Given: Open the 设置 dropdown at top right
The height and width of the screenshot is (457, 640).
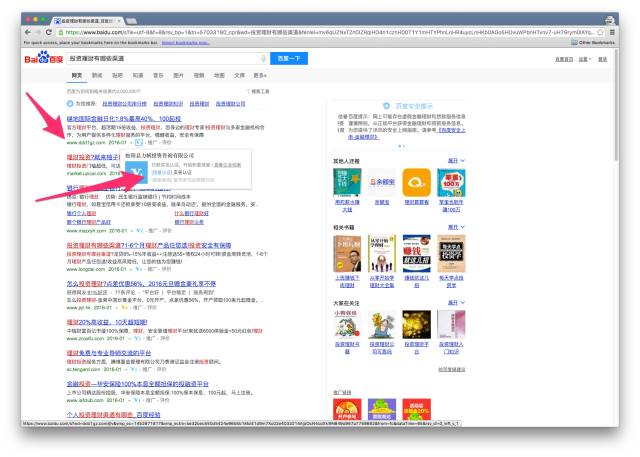Looking at the screenshot, I should tap(585, 59).
